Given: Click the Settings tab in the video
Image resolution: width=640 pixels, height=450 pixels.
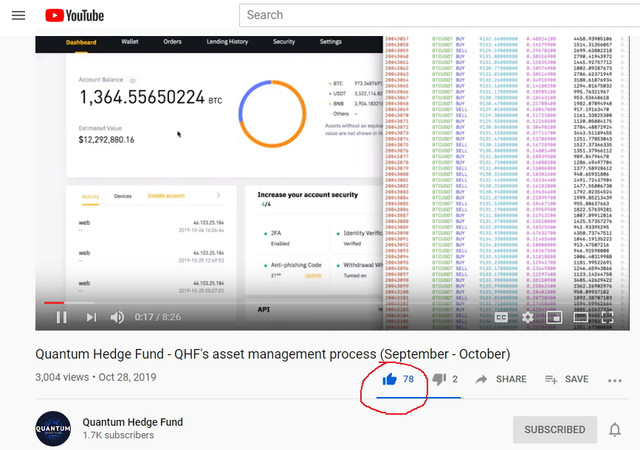Looking at the screenshot, I should point(331,42).
